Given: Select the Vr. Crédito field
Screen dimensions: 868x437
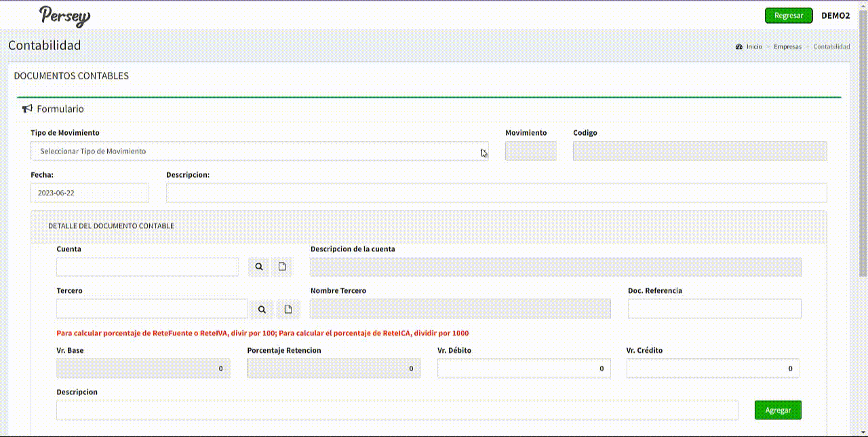Looking at the screenshot, I should (712, 368).
